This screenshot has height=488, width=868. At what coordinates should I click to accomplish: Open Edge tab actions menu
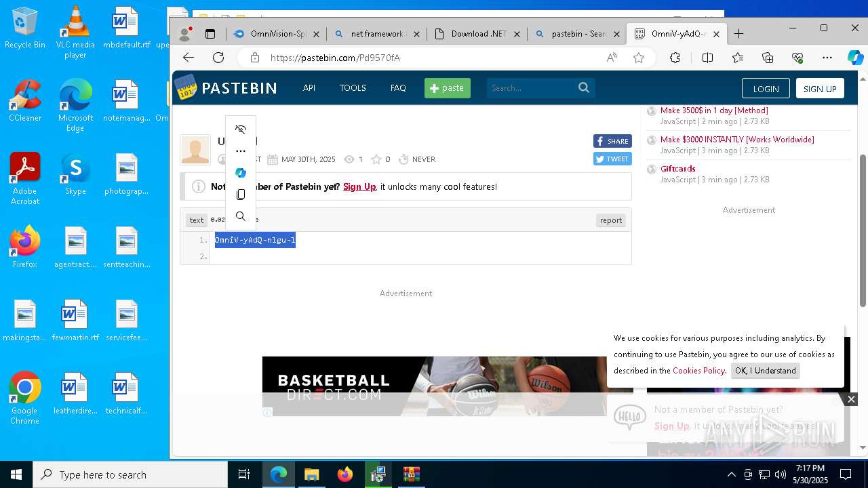point(210,33)
